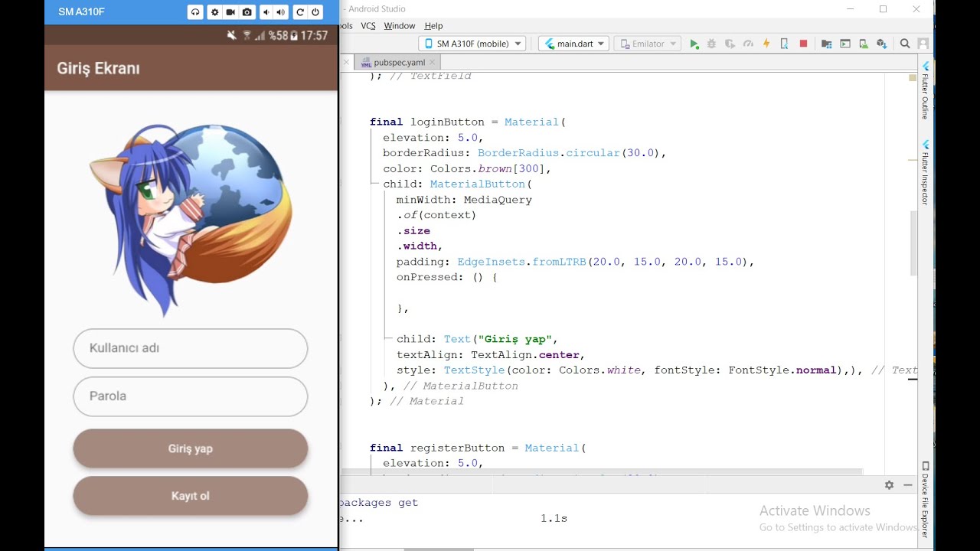
Task: Open the SM A310F device selector dropdown
Action: point(472,44)
